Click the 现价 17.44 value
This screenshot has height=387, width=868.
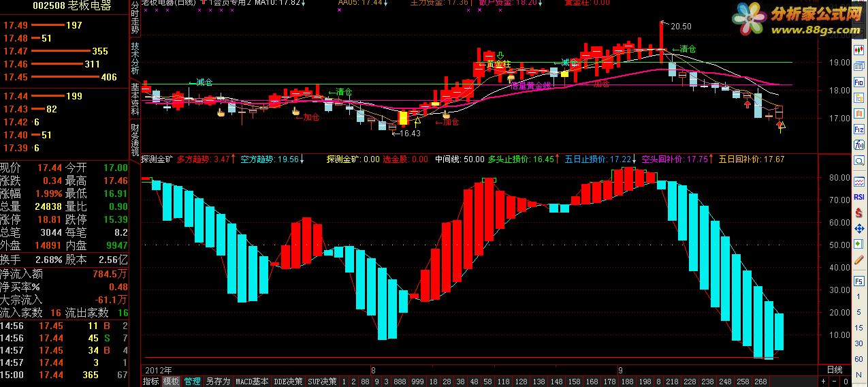(x=50, y=168)
